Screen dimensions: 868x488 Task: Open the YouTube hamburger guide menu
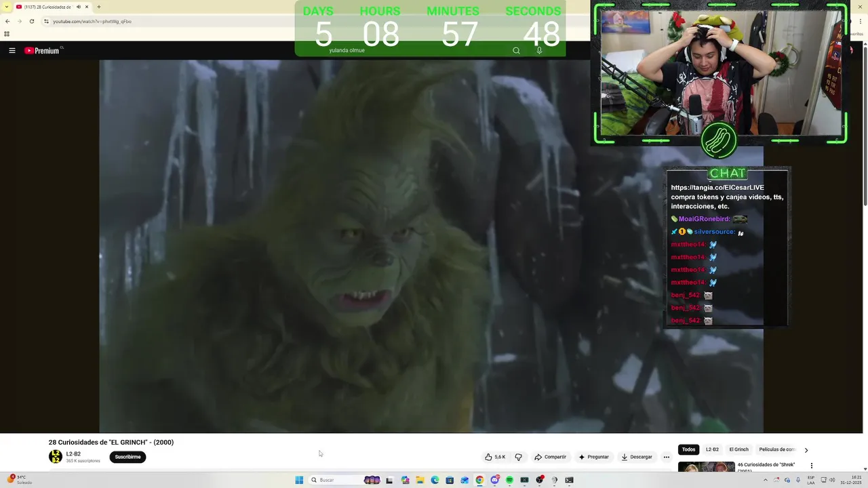(x=12, y=51)
